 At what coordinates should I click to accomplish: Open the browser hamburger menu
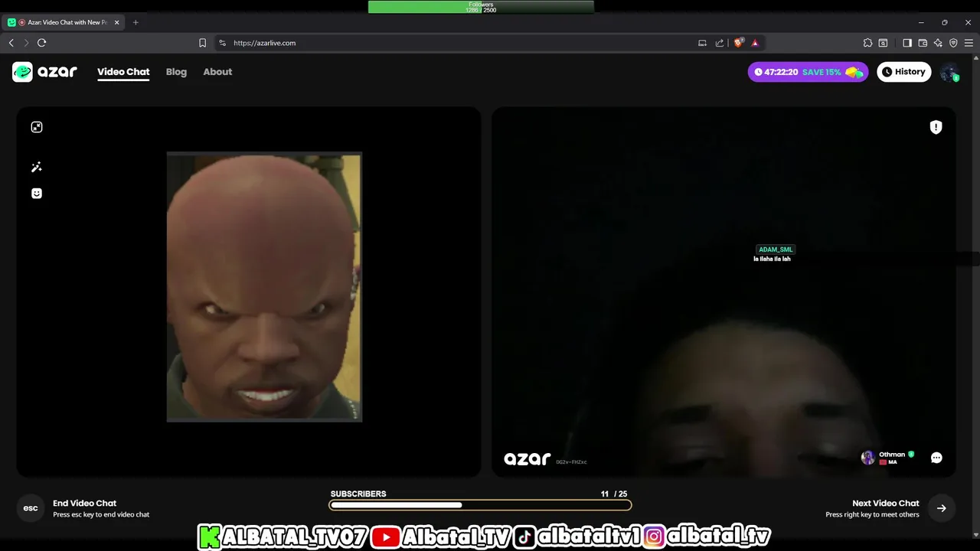pyautogui.click(x=969, y=43)
